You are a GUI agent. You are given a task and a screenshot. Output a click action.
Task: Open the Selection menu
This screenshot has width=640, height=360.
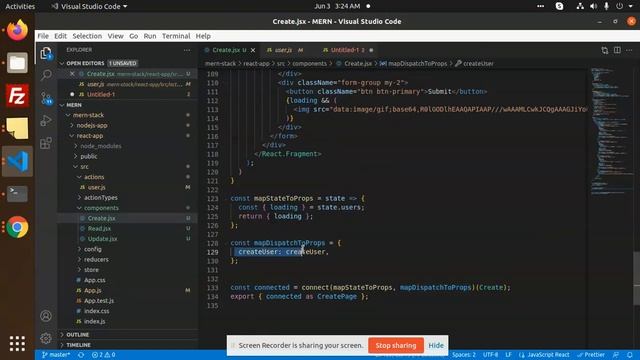(x=87, y=36)
